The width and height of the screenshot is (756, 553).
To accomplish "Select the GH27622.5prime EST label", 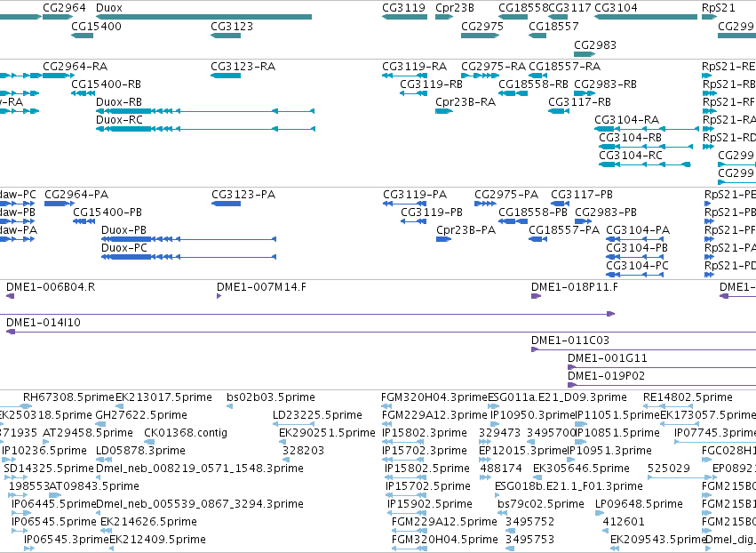I will coord(141,415).
